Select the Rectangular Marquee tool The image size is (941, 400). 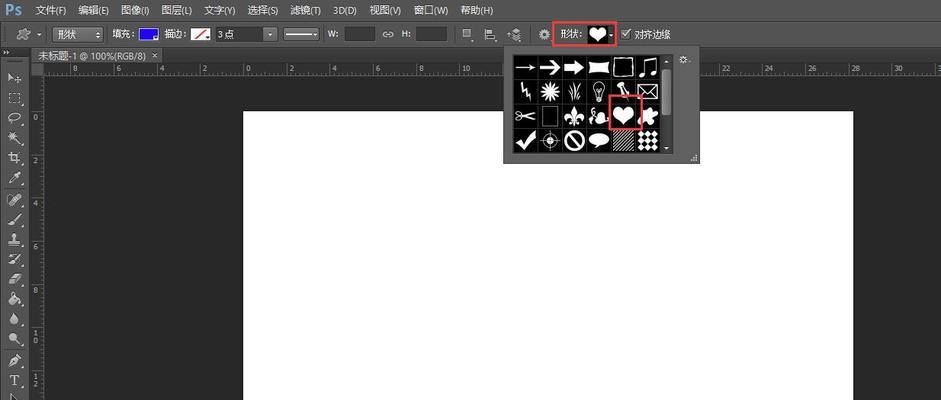pyautogui.click(x=14, y=98)
